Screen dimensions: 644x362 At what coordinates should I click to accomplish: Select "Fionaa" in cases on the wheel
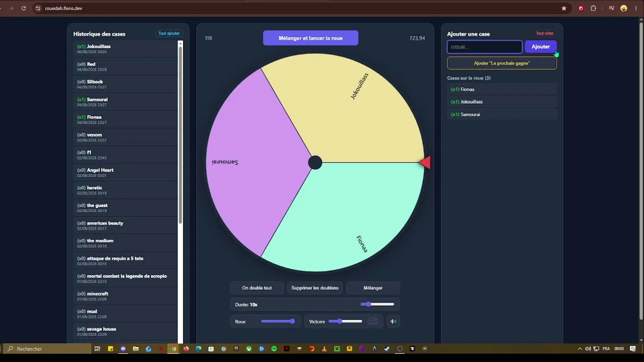502,89
